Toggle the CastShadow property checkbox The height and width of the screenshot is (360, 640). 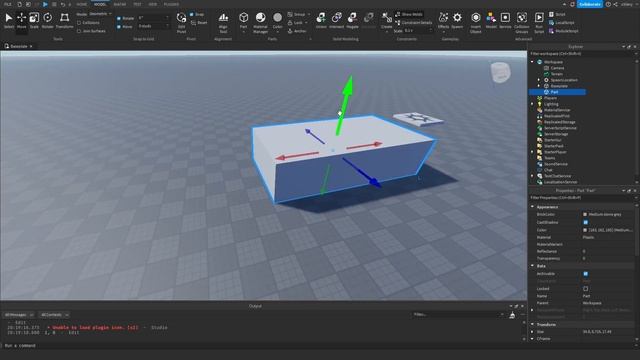(x=586, y=222)
